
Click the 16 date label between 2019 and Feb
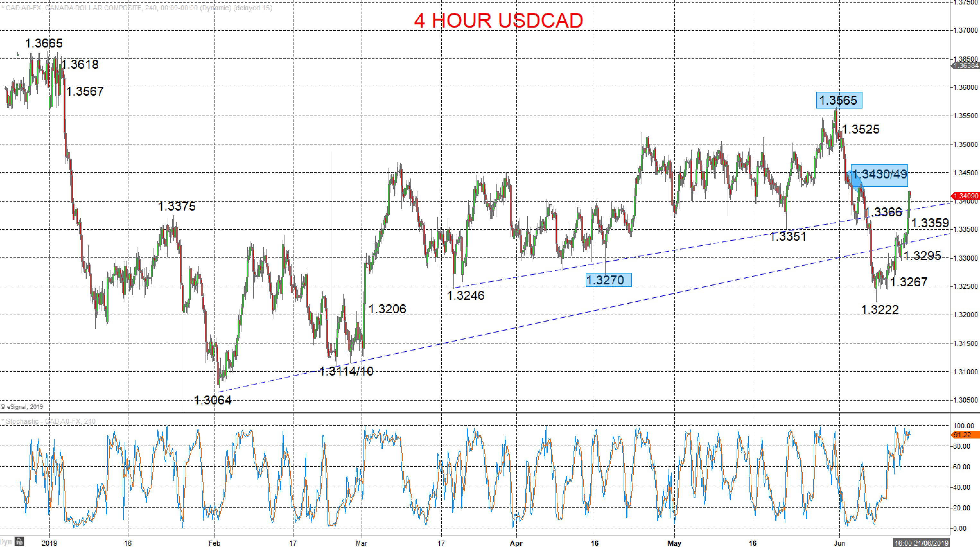point(128,543)
